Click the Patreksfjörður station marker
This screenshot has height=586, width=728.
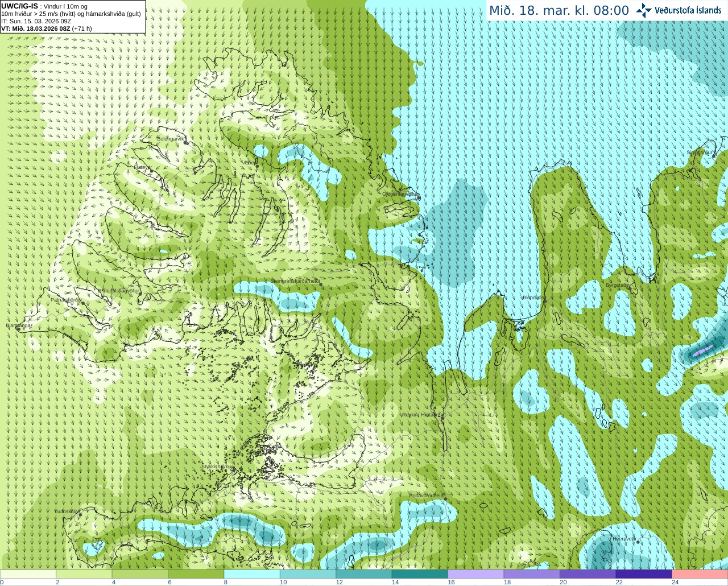coord(83,303)
